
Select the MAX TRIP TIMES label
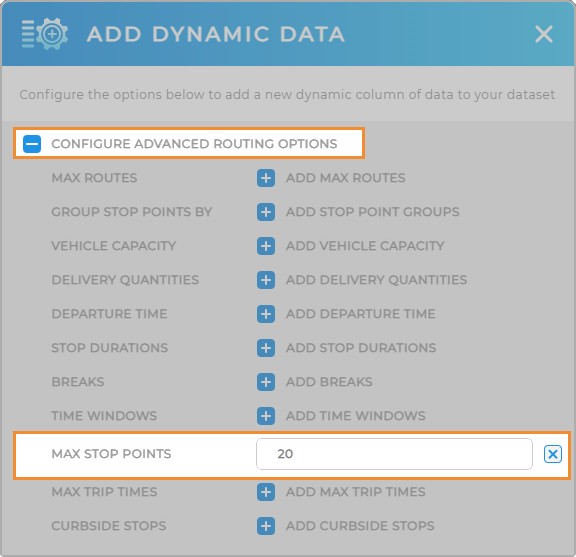(104, 492)
